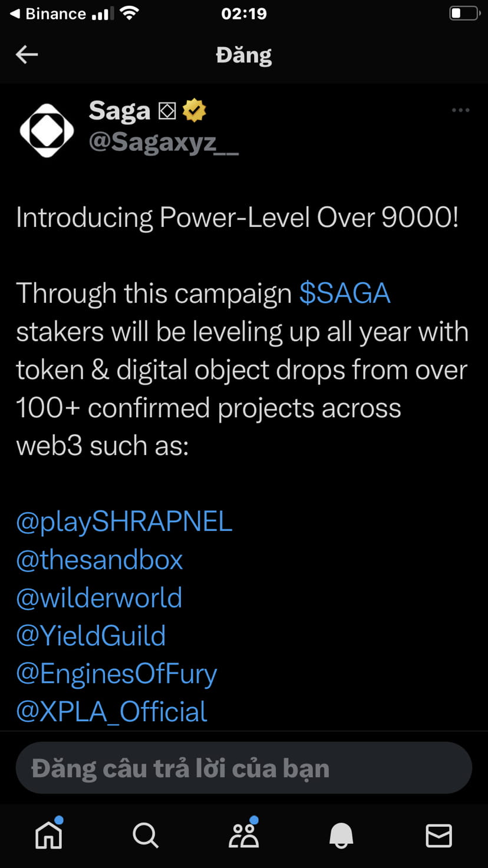Open the Notifications bell icon

pos(341,834)
